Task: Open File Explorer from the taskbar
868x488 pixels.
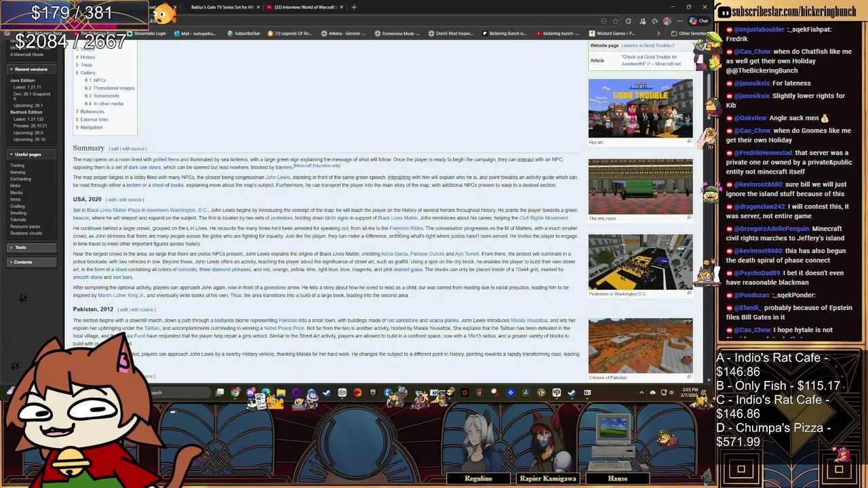Action: pyautogui.click(x=281, y=392)
